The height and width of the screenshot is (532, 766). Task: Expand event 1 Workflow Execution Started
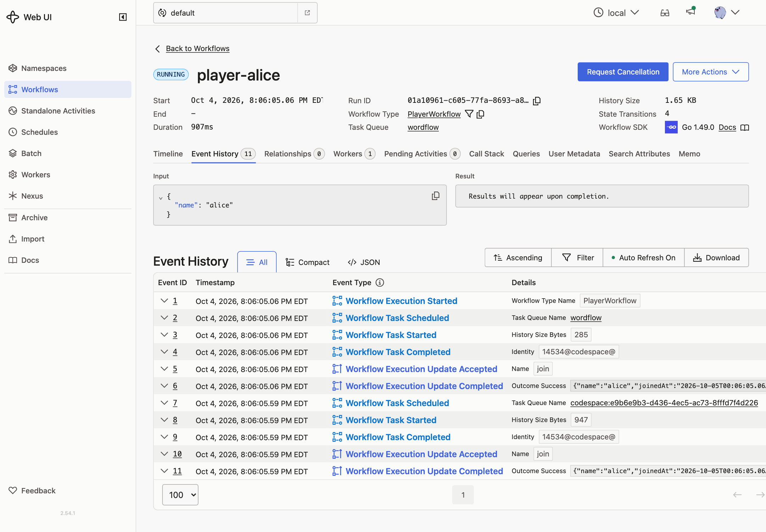(164, 301)
